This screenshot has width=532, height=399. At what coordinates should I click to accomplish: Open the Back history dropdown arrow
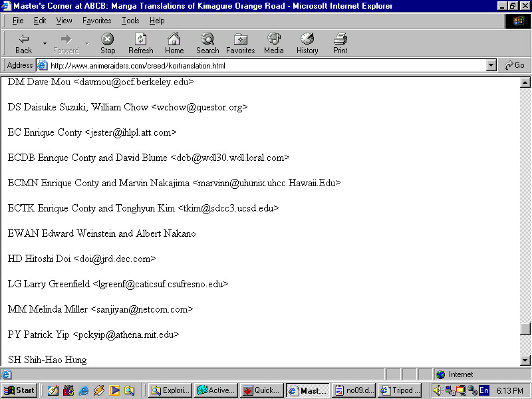point(45,43)
